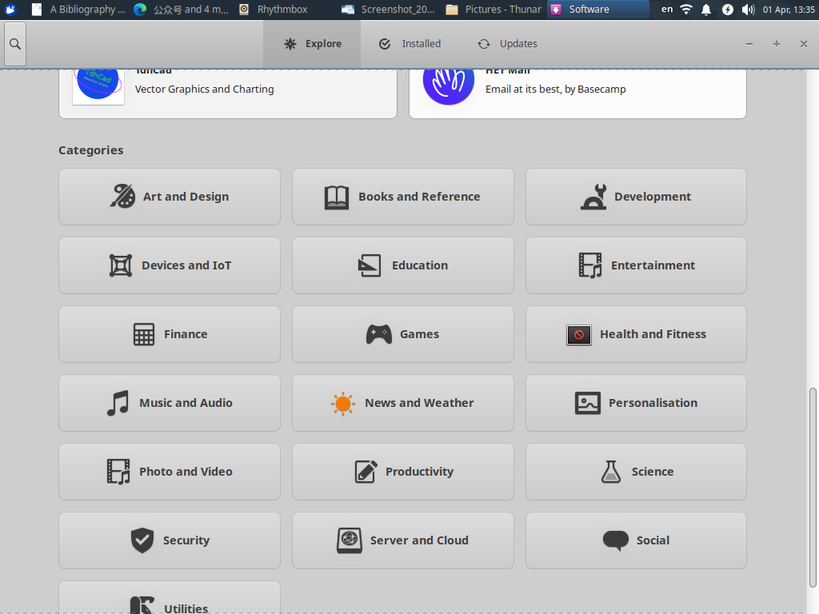
Task: Click the Games controller icon
Action: coord(379,334)
